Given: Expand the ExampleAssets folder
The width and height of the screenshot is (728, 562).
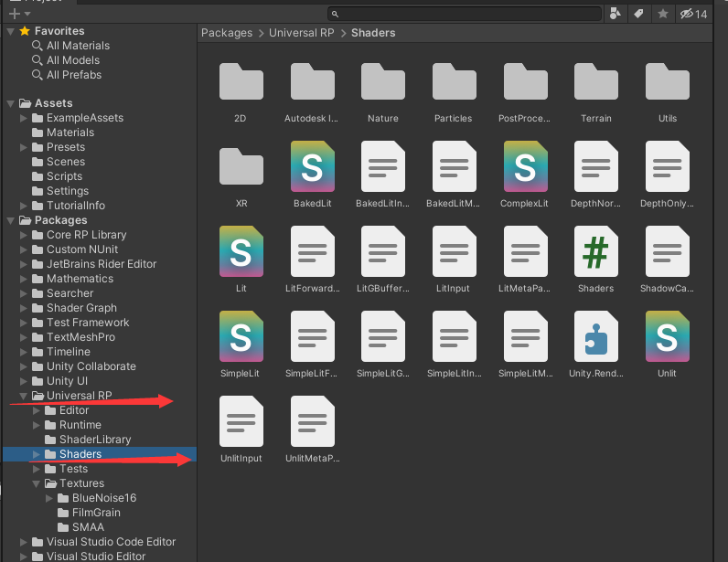Looking at the screenshot, I should tap(23, 118).
